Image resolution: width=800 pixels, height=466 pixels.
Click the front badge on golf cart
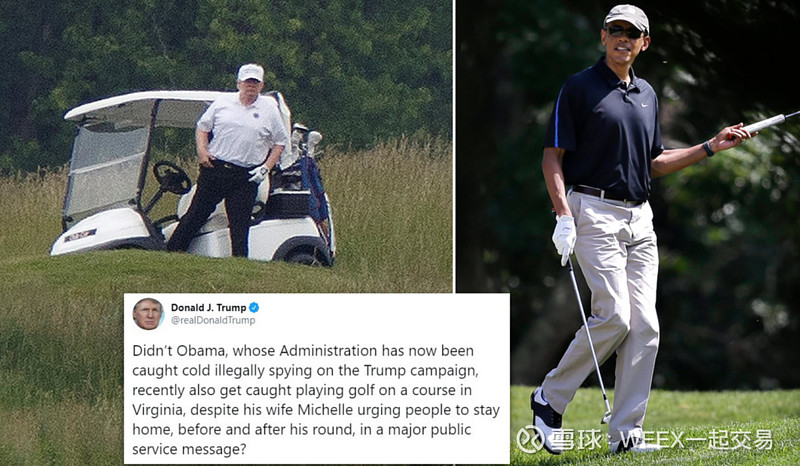point(81,235)
